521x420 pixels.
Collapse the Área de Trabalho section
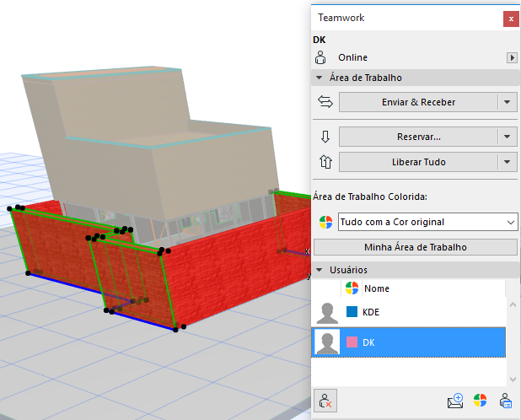[320, 78]
